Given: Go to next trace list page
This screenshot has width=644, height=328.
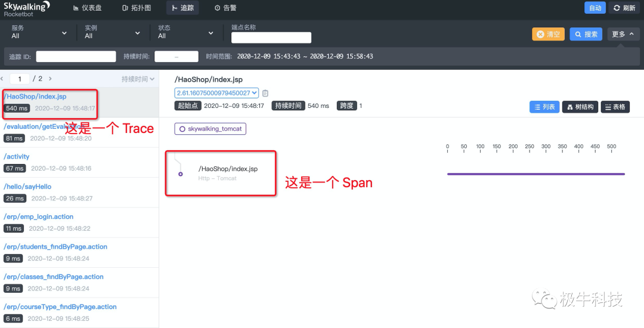Looking at the screenshot, I should pos(50,78).
